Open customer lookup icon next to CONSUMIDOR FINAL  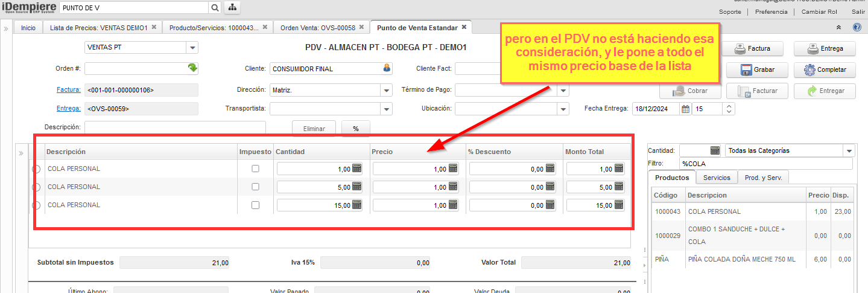(387, 68)
